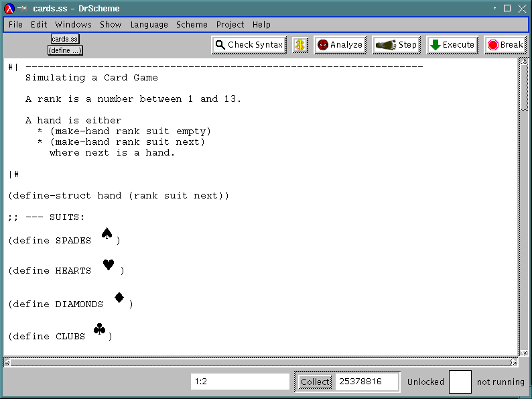Click the yellow dollar-sign toolbar icon

(300, 45)
